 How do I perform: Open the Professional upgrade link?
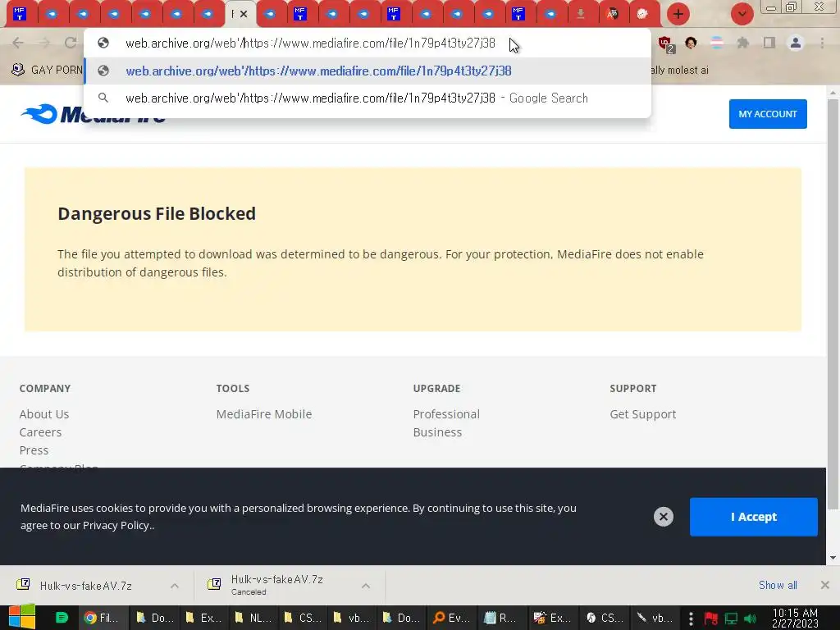446,414
